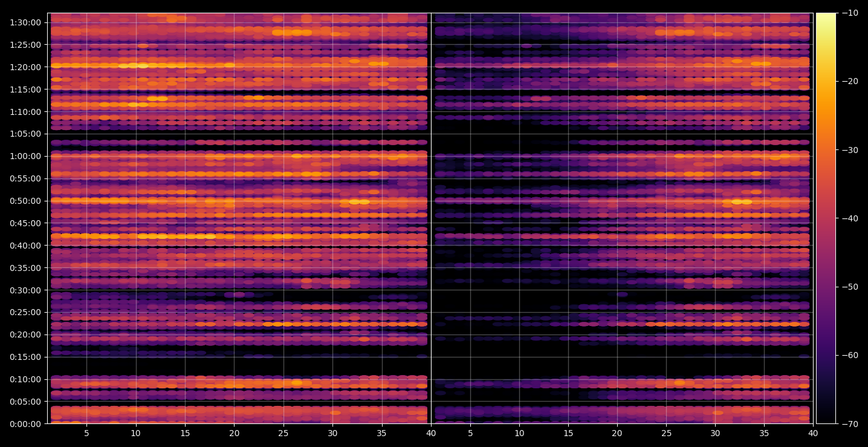
Task: Click x-axis tick 20 of the right heatmap
Action: coord(617,433)
